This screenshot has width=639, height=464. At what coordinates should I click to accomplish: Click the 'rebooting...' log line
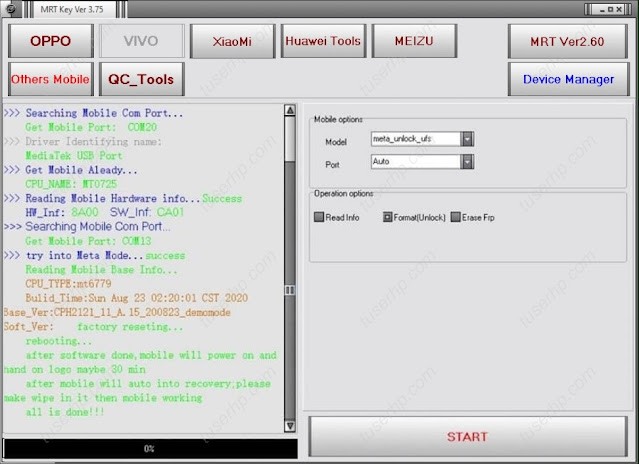click(59, 341)
